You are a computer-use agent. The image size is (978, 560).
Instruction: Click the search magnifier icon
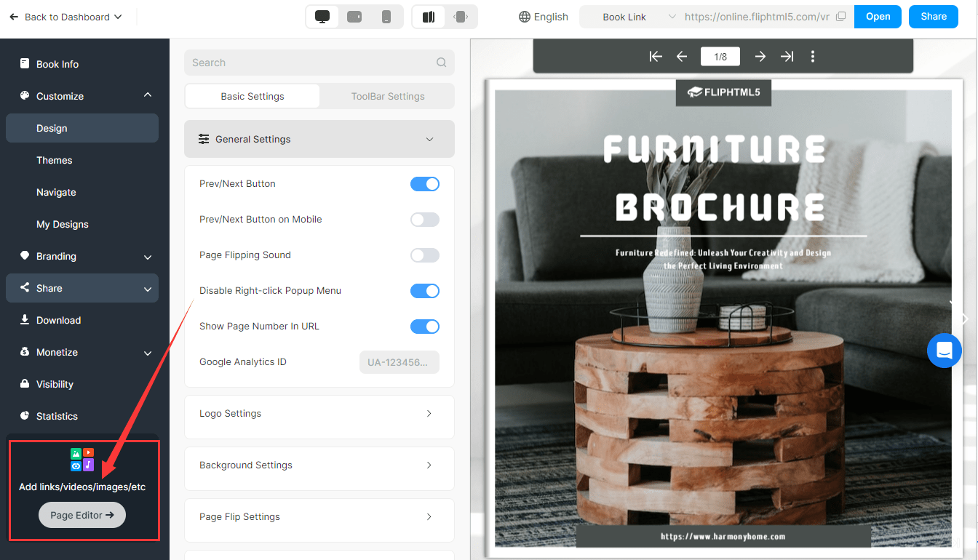click(x=441, y=63)
